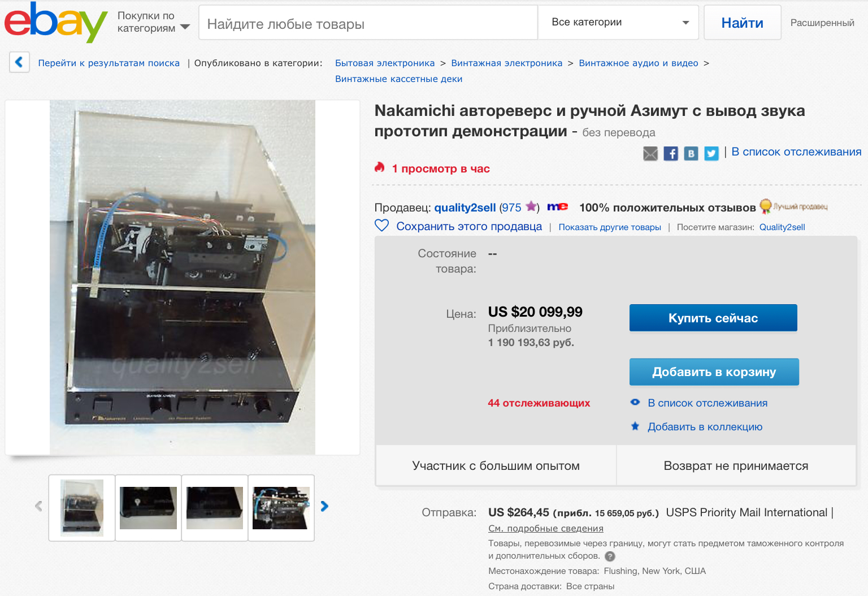Click the blue back arrow icon
This screenshot has height=596, width=868.
tap(19, 62)
